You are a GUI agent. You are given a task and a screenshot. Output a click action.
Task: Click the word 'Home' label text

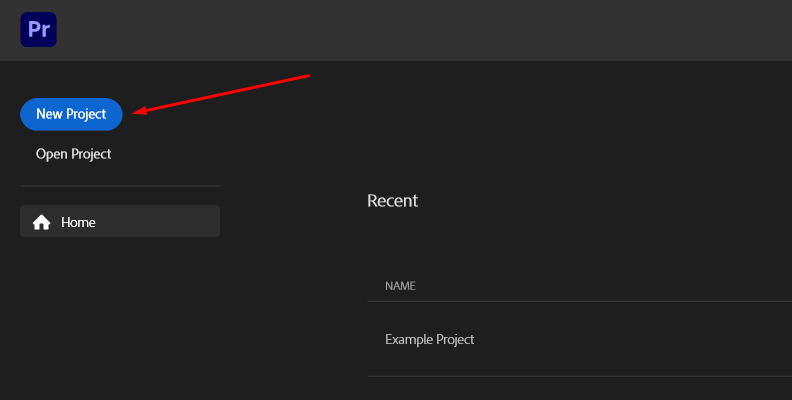78,222
